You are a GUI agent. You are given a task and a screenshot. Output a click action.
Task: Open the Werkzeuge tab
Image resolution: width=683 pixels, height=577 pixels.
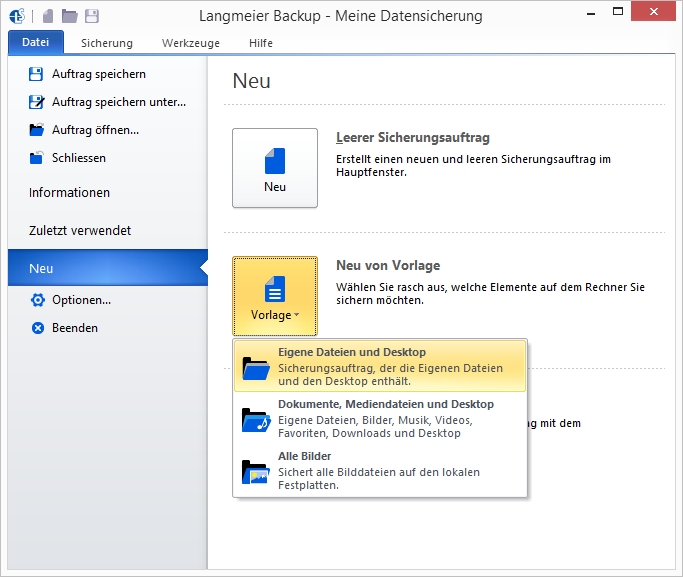point(191,43)
